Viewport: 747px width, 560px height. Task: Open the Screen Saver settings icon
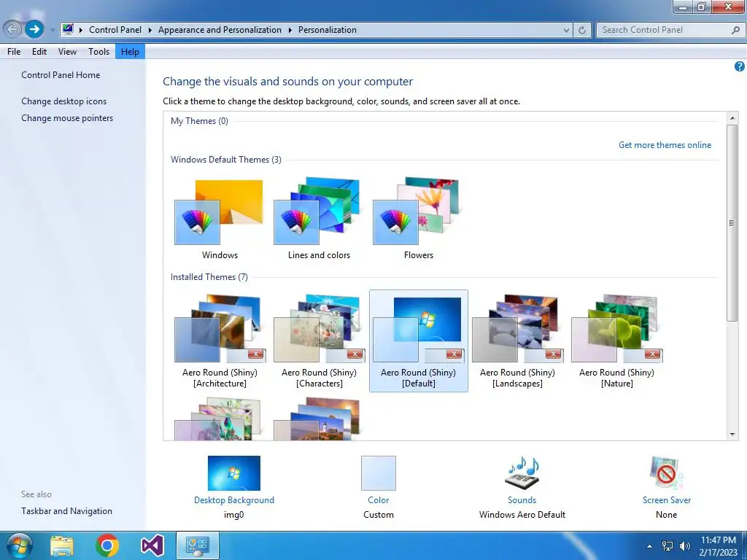click(x=666, y=472)
